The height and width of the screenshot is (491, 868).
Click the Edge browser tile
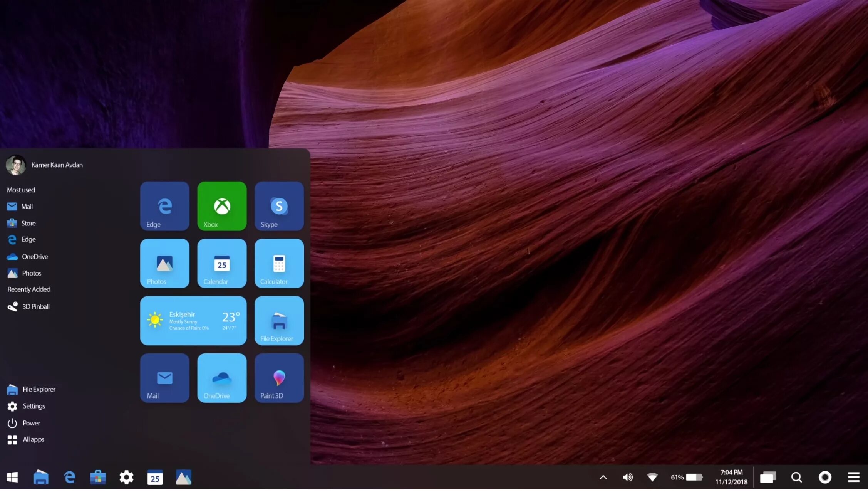164,206
